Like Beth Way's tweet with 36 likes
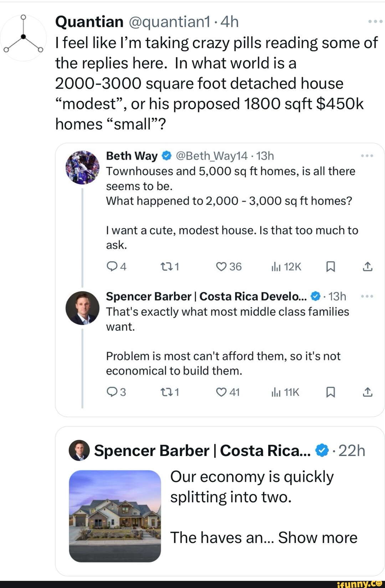The height and width of the screenshot is (588, 385). click(221, 267)
